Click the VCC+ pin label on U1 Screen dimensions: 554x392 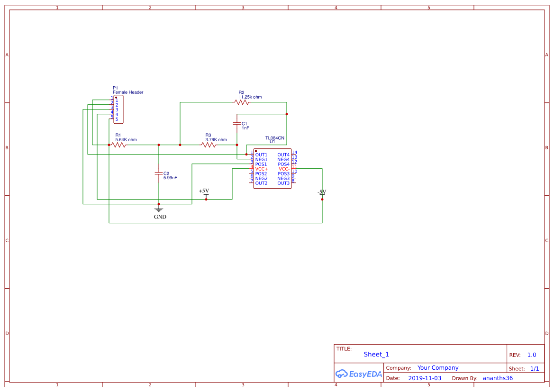tap(262, 169)
